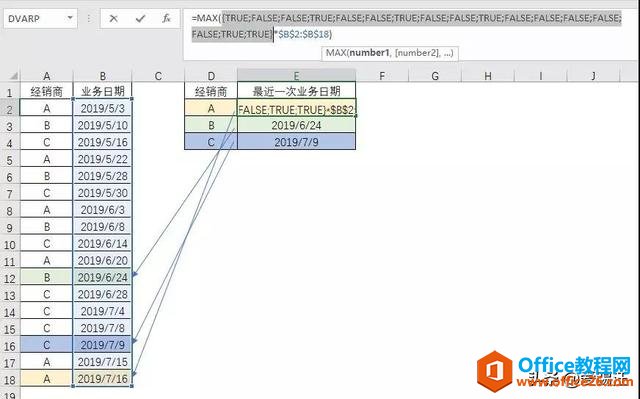Image resolution: width=640 pixels, height=399 pixels.
Task: Click cell with date 2019/6/14
Action: (x=102, y=244)
